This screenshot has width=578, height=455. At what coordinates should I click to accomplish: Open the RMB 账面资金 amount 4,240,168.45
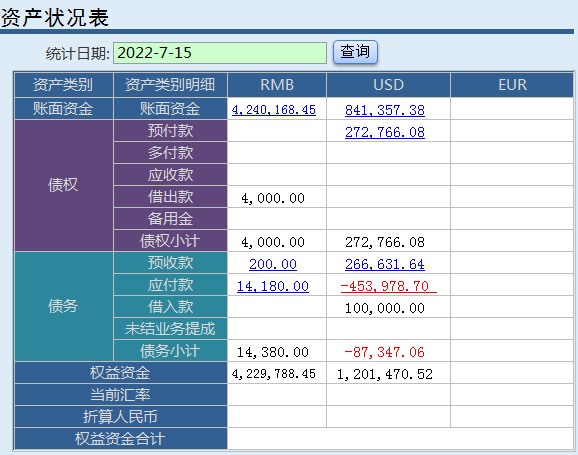(x=274, y=110)
